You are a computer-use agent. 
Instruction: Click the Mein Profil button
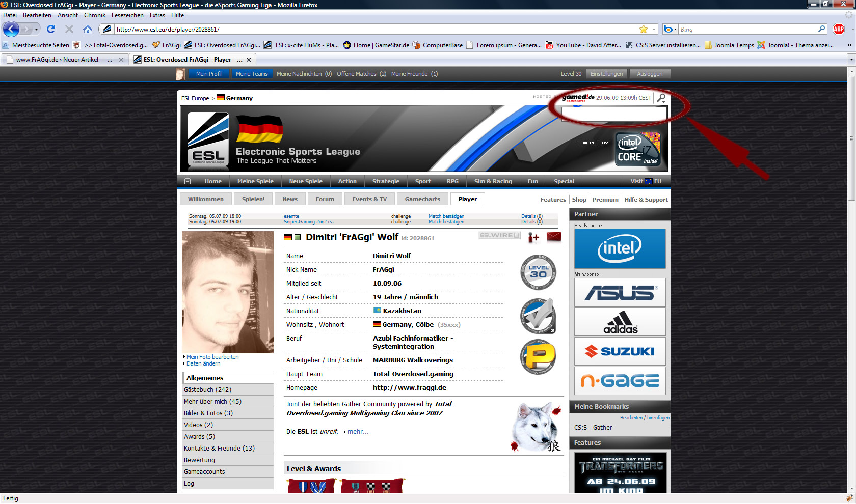208,74
